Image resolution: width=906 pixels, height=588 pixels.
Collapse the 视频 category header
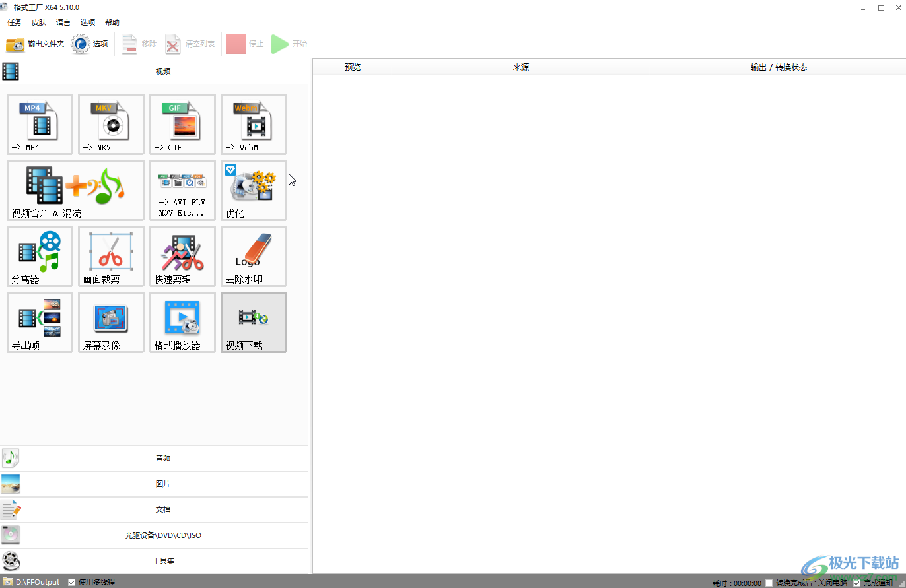(154, 71)
